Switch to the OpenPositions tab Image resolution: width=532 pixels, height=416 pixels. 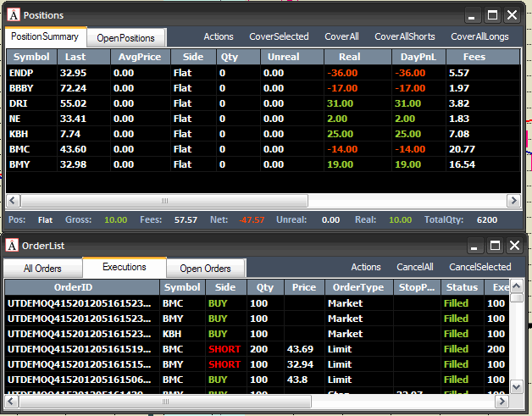tap(126, 38)
